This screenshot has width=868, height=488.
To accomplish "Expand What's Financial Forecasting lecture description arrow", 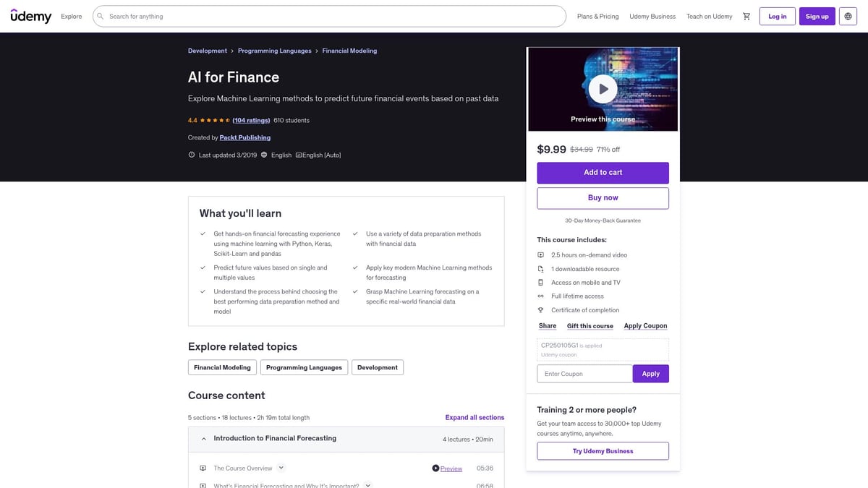I will (x=368, y=485).
